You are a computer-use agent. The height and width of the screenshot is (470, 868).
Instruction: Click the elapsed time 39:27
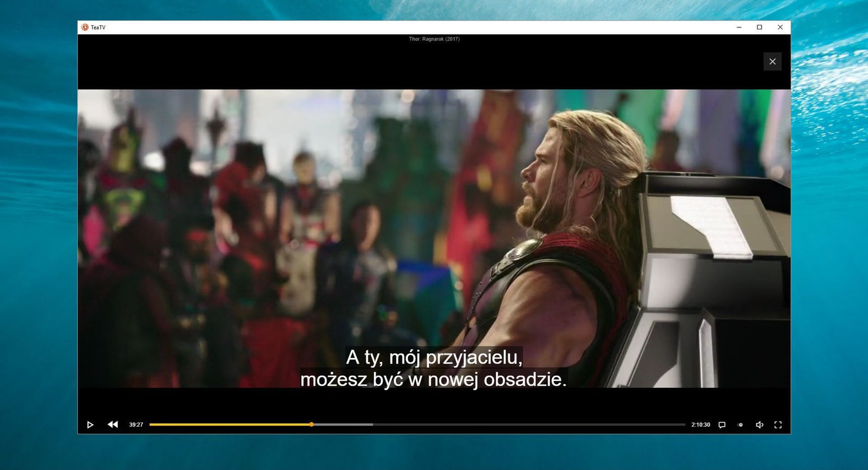coord(136,425)
